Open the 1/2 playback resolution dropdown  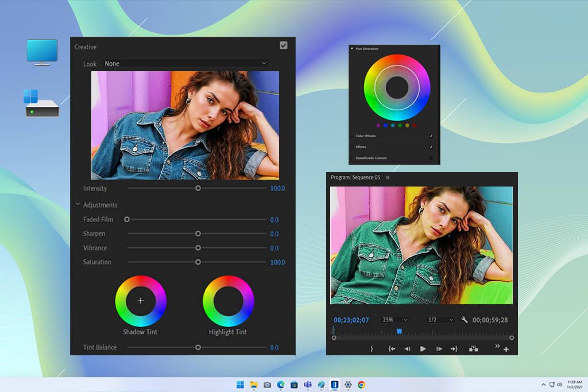pos(440,319)
